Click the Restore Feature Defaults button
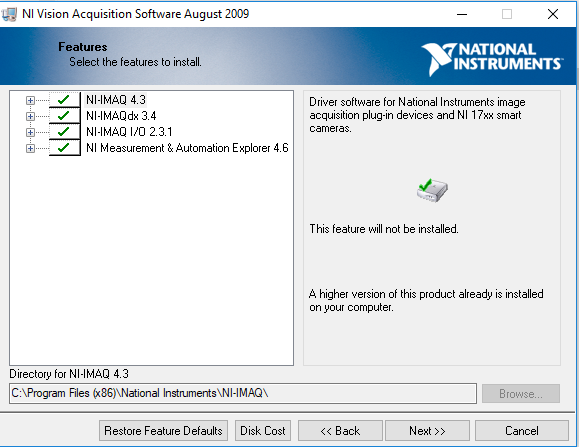 [x=163, y=430]
